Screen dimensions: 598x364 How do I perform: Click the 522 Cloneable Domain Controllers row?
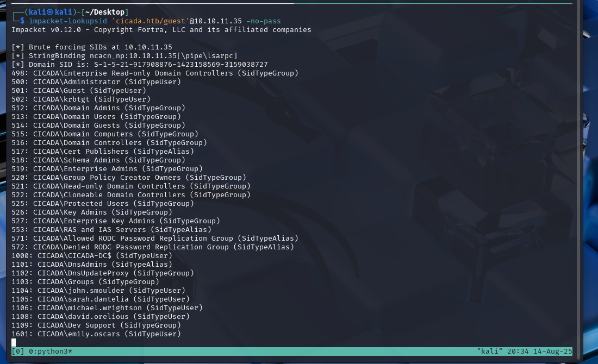131,195
